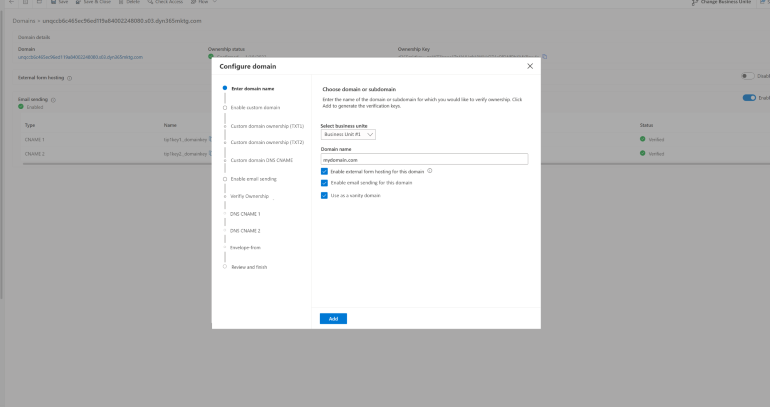This screenshot has height=407, width=770.
Task: Click the Domain name input field
Action: (424, 160)
